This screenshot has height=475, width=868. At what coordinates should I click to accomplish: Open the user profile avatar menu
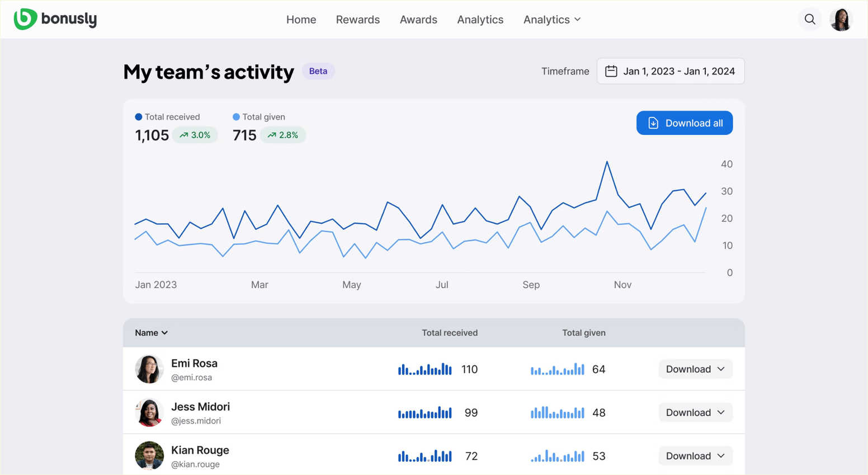click(x=841, y=20)
